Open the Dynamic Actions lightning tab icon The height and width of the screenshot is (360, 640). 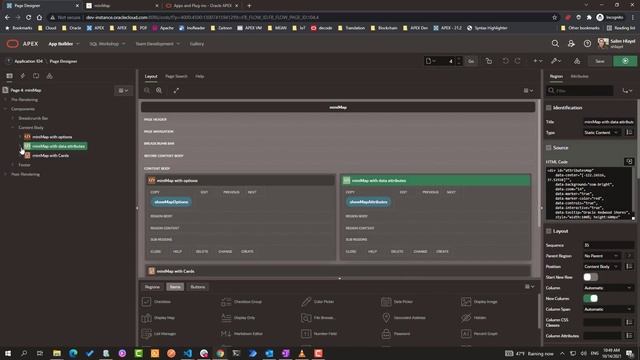22,76
